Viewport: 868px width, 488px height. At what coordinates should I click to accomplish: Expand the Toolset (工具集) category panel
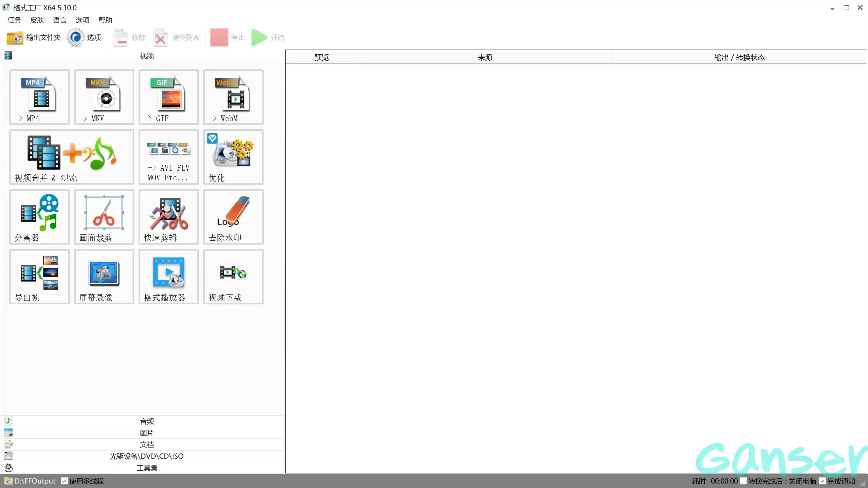(147, 468)
